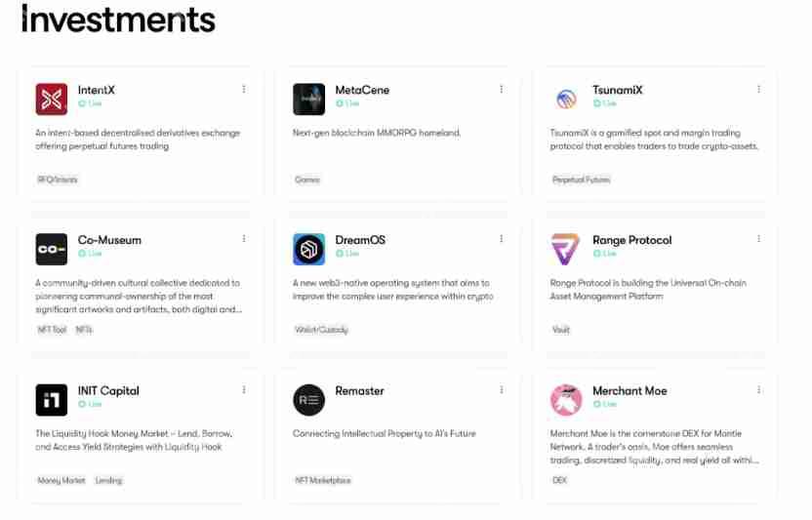Select the RFQ/Intents tag
The height and width of the screenshot is (520, 812).
[58, 180]
